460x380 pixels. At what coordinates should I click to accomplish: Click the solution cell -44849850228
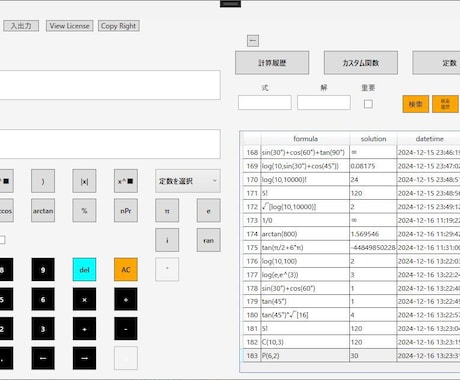[x=373, y=248]
